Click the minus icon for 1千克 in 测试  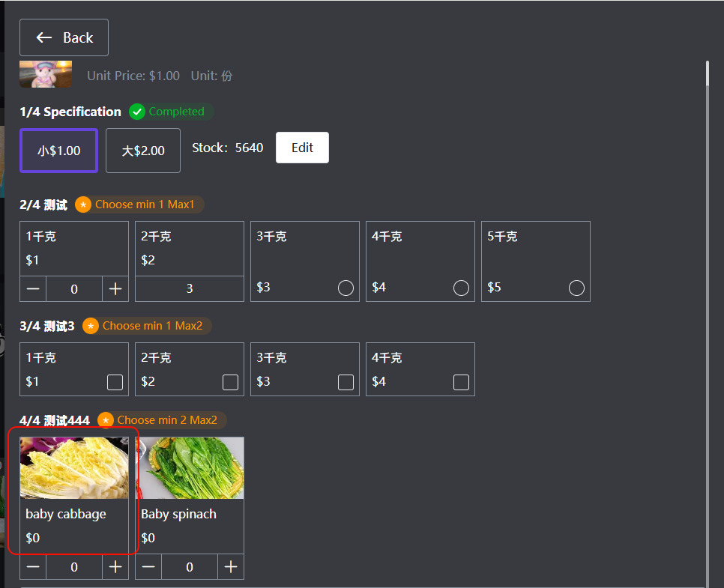[x=33, y=289]
